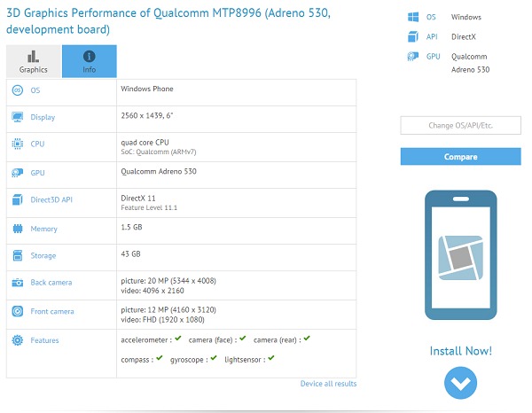Select the Info tab
Image resolution: width=532 pixels, height=413 pixels.
pyautogui.click(x=89, y=61)
